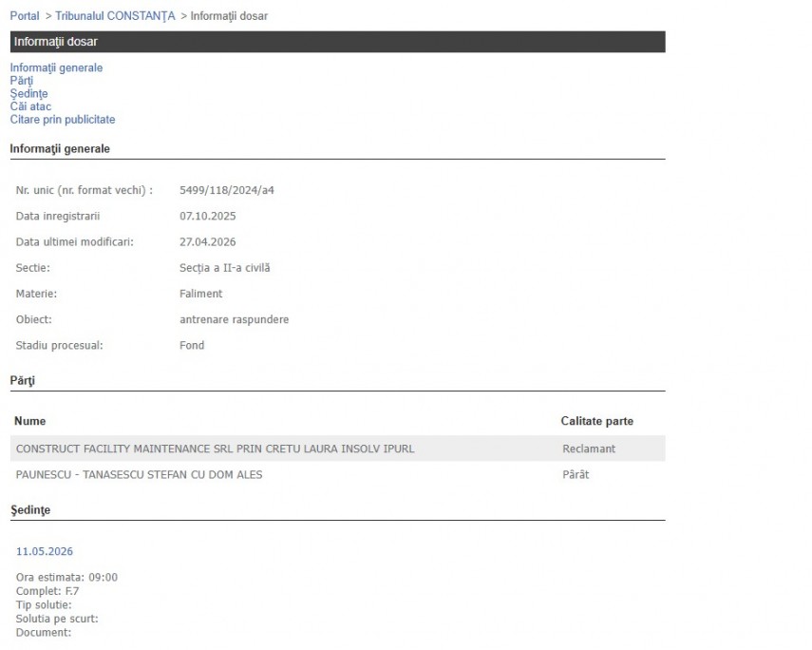Click the Portal breadcrumb link
The width and height of the screenshot is (812, 650).
[x=25, y=16]
